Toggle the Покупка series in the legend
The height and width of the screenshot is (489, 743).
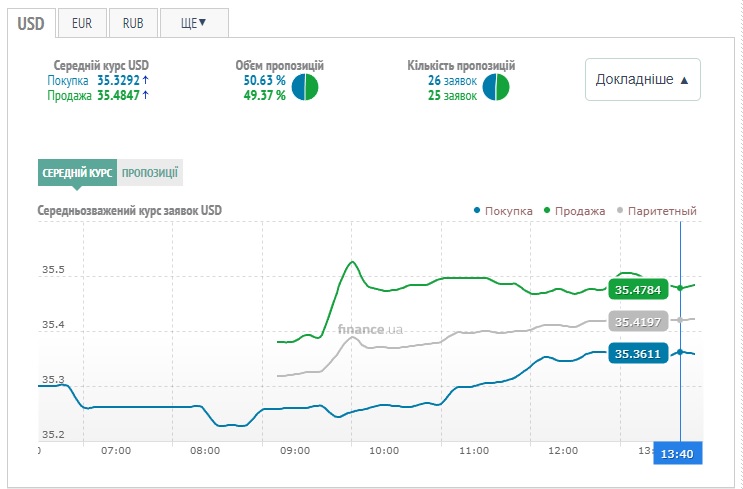point(503,211)
